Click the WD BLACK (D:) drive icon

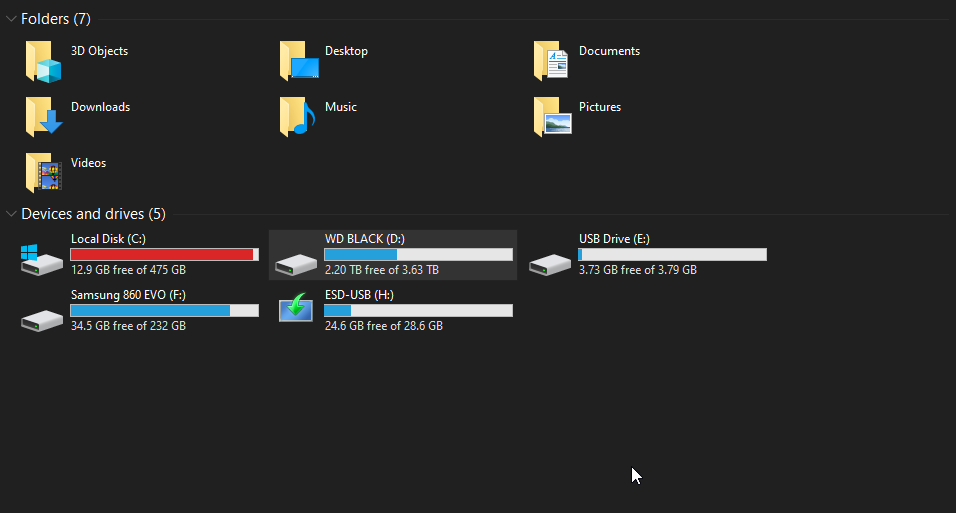297,264
